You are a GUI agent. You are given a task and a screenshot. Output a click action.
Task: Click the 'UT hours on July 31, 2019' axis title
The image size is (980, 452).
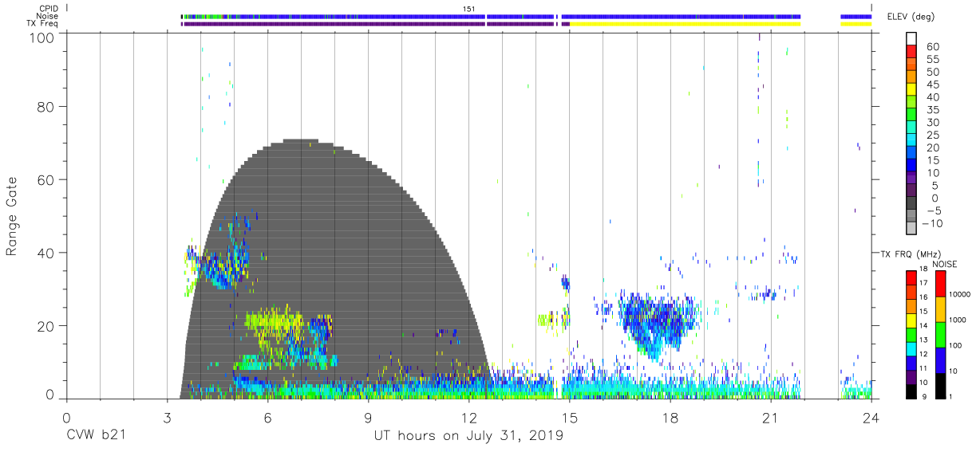pos(468,436)
